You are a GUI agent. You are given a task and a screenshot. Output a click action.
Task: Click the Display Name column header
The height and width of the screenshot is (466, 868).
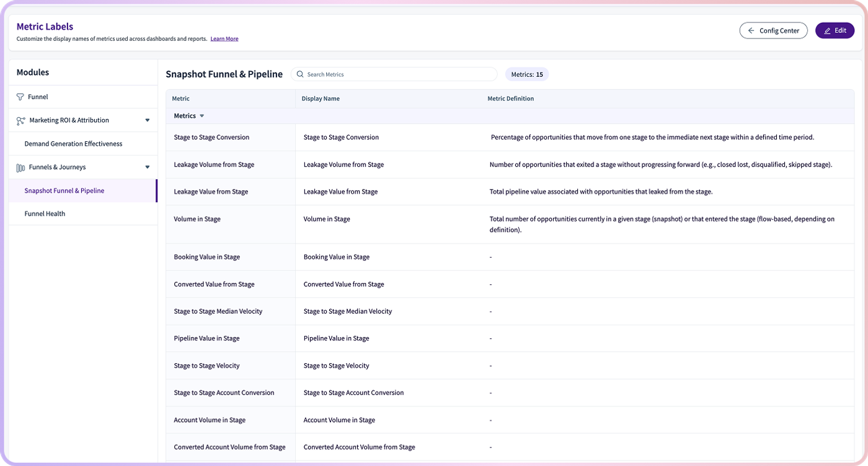(321, 99)
